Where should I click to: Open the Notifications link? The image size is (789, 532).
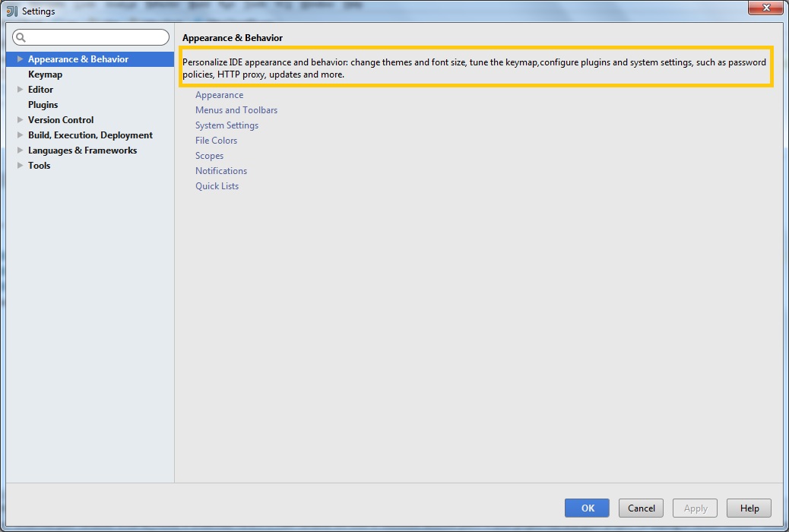[x=221, y=171]
